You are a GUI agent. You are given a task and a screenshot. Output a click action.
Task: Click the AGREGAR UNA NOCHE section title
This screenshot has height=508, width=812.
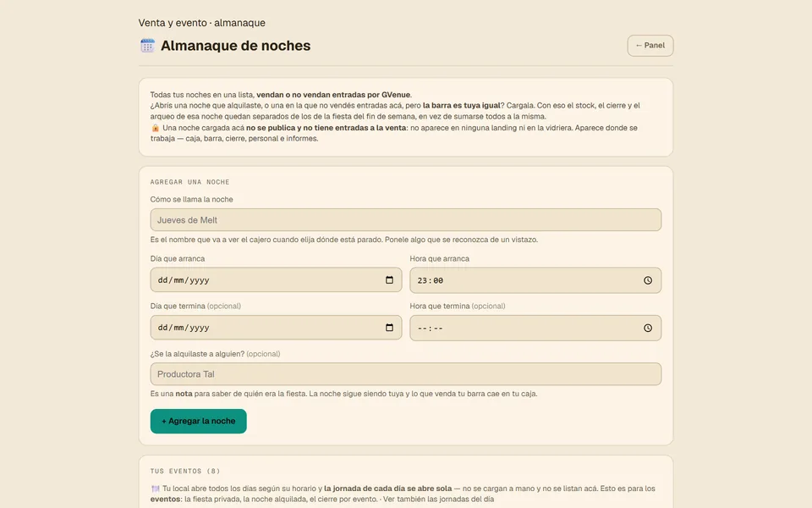pyautogui.click(x=190, y=182)
